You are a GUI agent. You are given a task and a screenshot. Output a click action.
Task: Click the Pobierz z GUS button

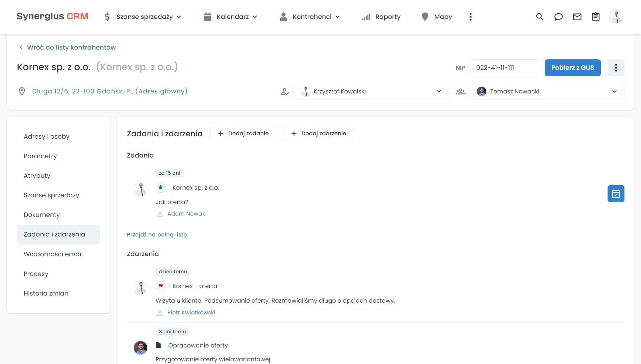tap(572, 67)
